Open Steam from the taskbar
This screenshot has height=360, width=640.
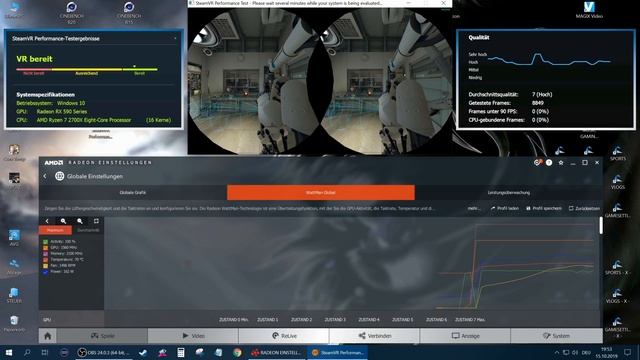point(143,352)
